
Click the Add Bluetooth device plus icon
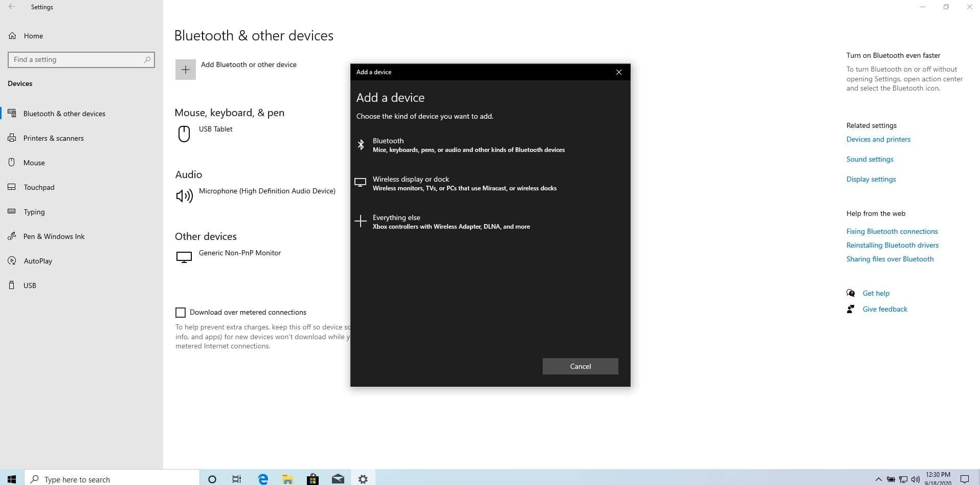[185, 70]
